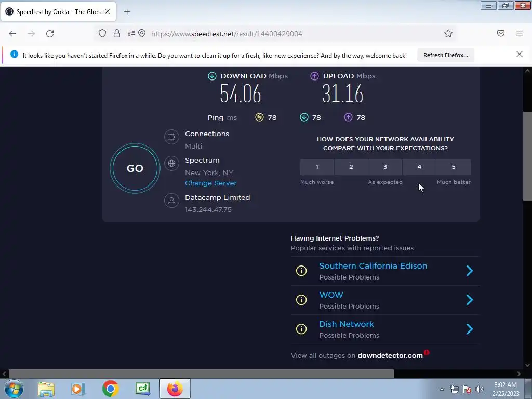Image resolution: width=532 pixels, height=399 pixels.
Task: Open the Windows Start menu orb
Action: [14, 389]
